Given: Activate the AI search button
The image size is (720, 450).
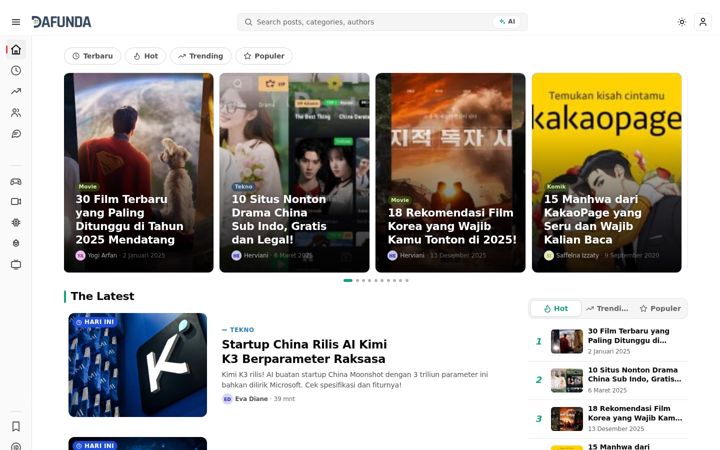Looking at the screenshot, I should point(507,22).
